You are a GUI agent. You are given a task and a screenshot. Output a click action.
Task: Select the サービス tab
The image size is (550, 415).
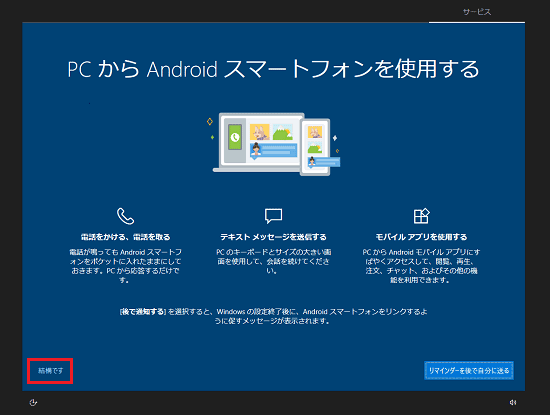point(477,12)
